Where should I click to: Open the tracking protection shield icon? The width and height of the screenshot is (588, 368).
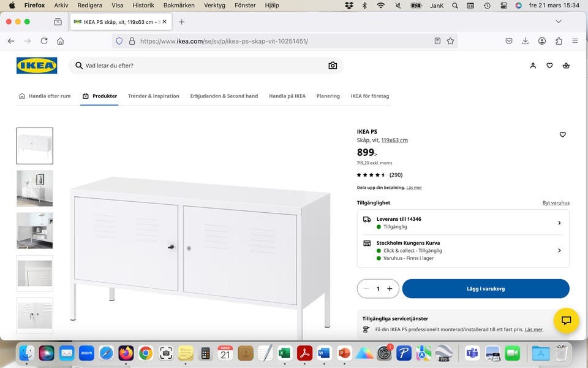tap(119, 41)
